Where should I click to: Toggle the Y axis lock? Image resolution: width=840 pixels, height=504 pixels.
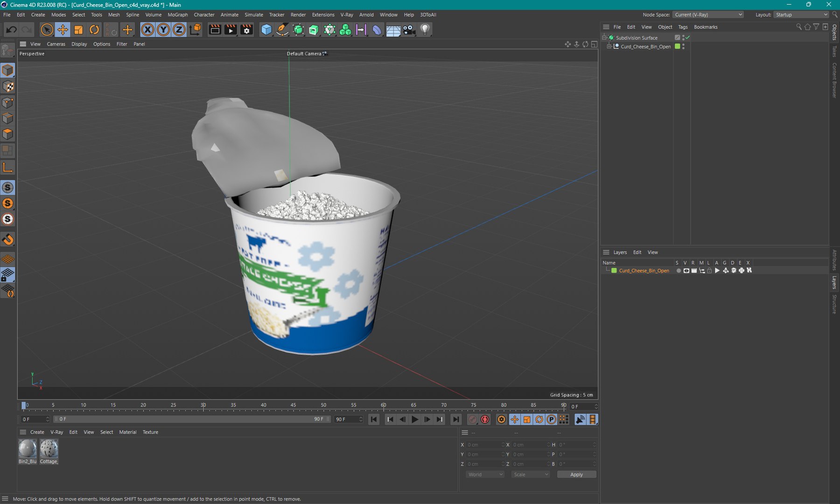tap(163, 30)
